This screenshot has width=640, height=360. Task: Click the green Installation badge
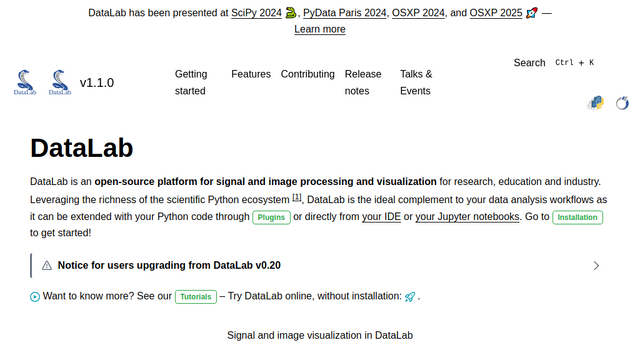click(x=578, y=218)
